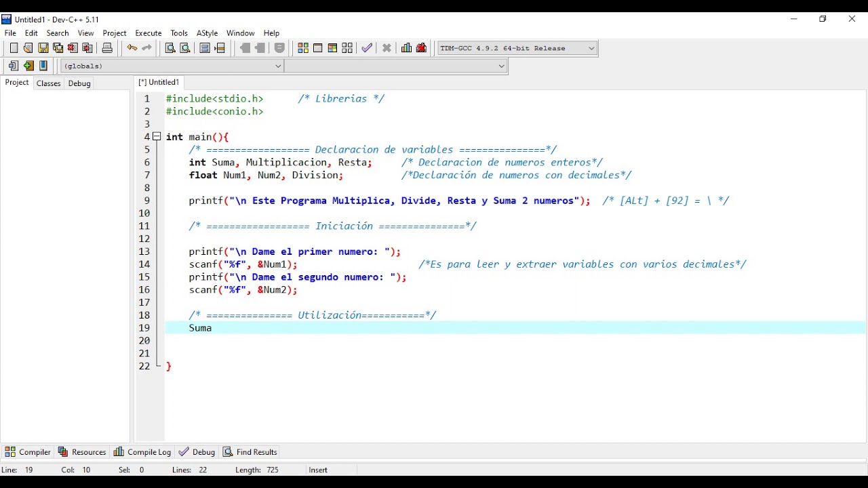Screen dimensions: 868x488
Task: Click the Compile & Run icon
Action: coord(332,48)
